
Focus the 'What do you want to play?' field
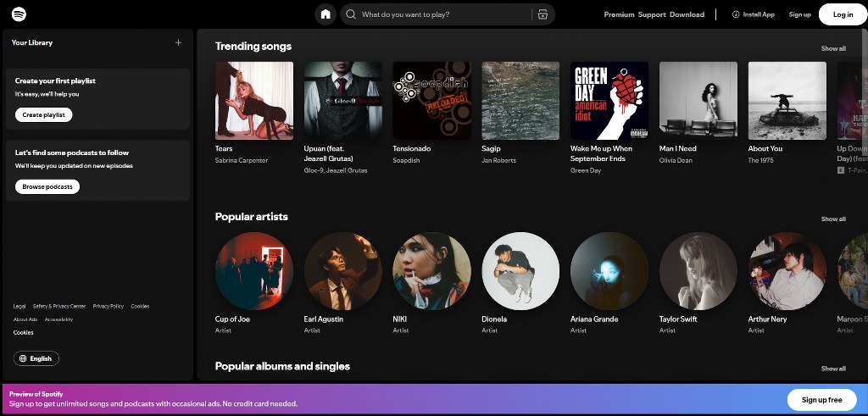click(448, 14)
